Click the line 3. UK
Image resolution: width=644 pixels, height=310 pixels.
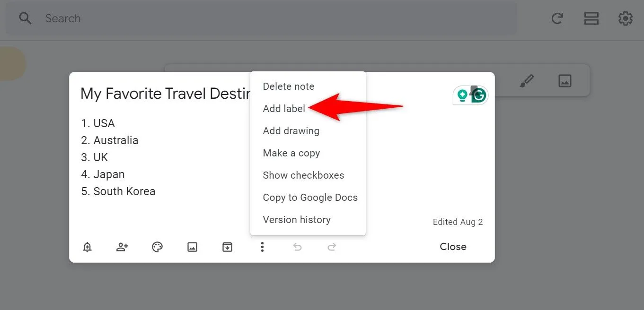[x=95, y=157]
